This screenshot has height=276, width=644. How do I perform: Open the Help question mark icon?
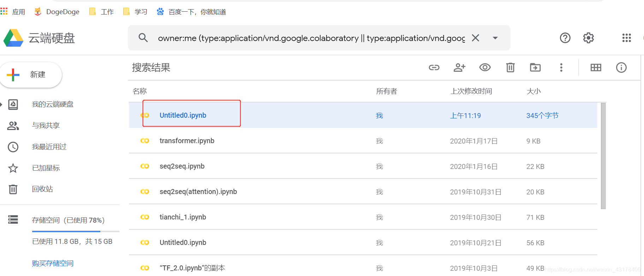[565, 38]
